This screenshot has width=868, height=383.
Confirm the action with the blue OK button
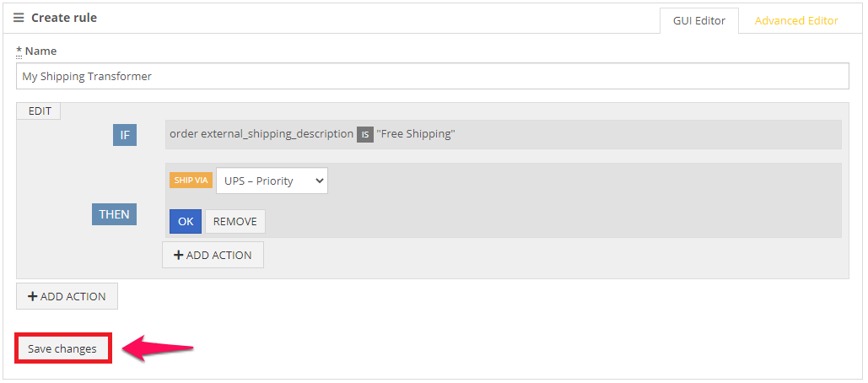tap(186, 221)
